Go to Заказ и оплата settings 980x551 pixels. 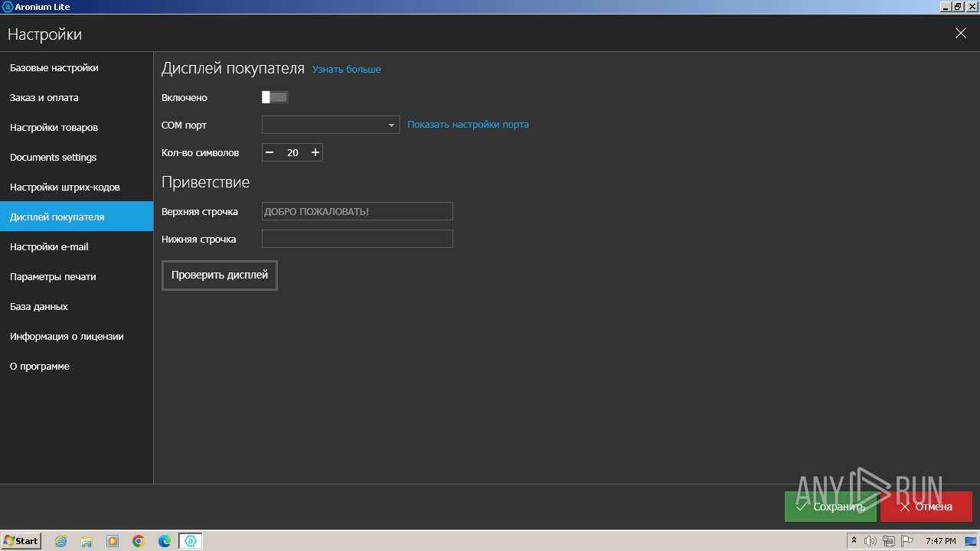(x=77, y=97)
